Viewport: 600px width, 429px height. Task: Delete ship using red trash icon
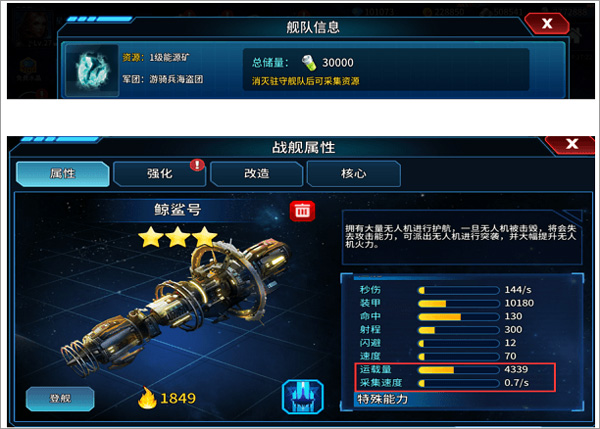[x=302, y=211]
